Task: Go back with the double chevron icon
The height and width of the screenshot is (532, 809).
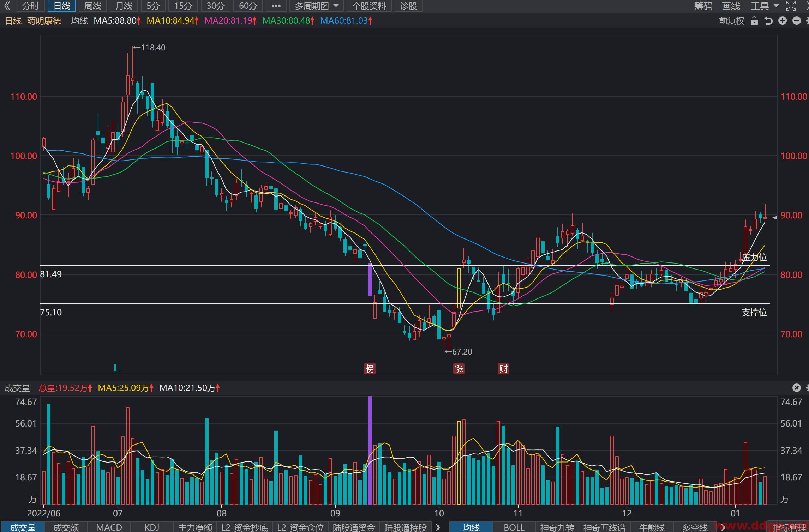Action: tap(7, 6)
